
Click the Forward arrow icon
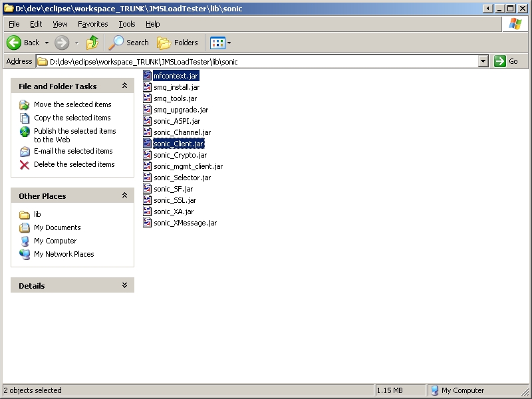(62, 43)
